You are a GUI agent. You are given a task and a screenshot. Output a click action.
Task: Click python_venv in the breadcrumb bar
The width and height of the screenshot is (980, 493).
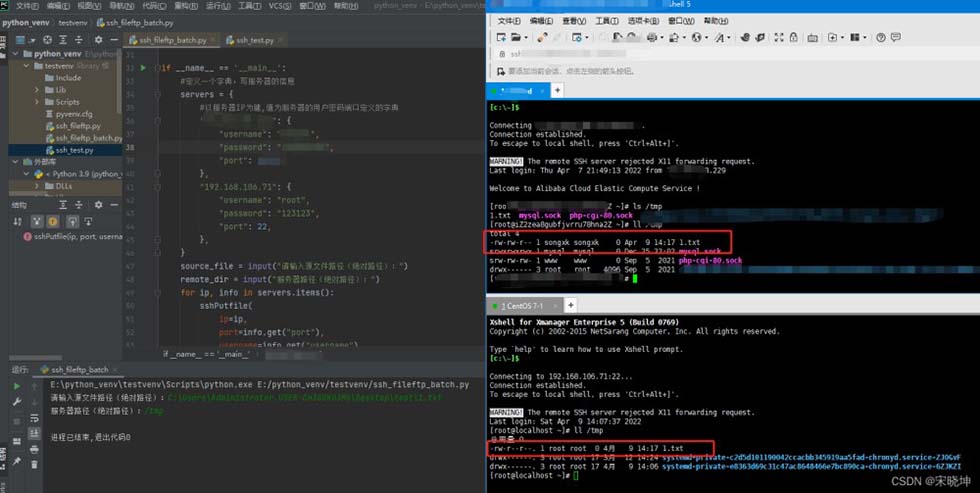pyautogui.click(x=26, y=22)
